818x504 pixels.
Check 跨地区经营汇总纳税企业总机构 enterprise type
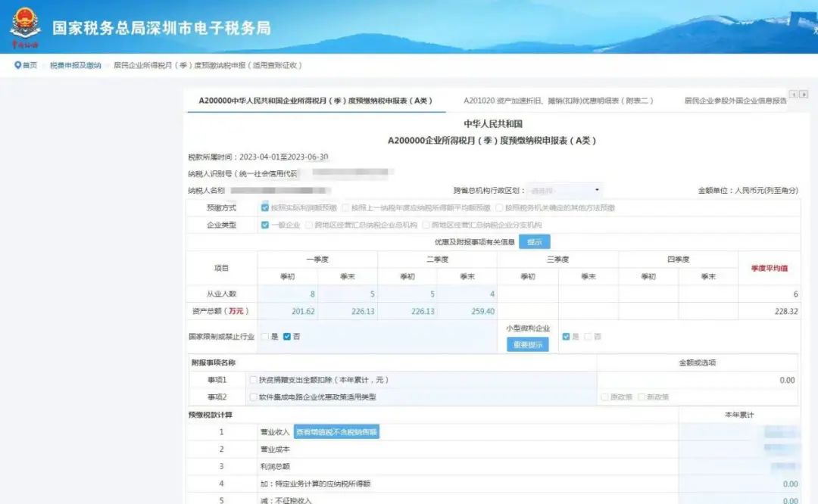pyautogui.click(x=309, y=225)
